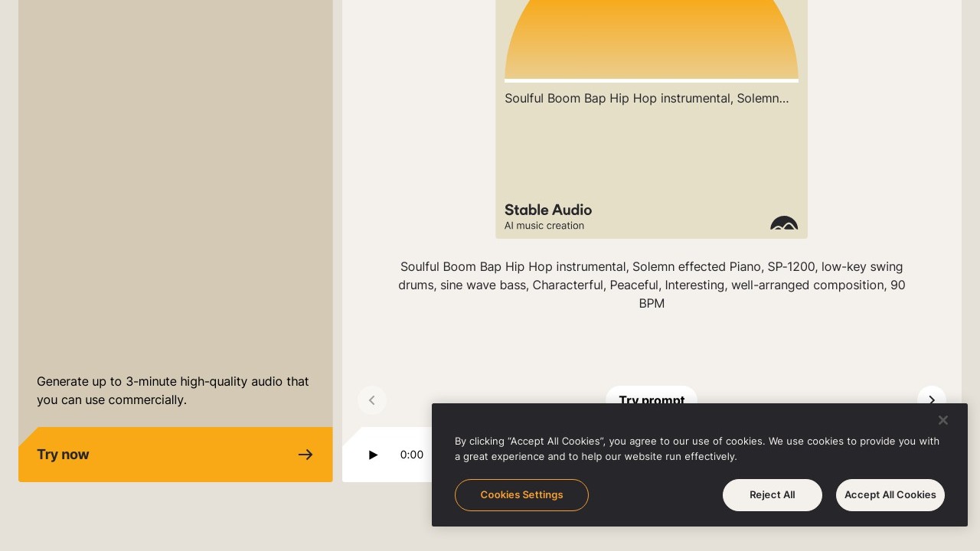Play the audio sample
Screen dimensions: 980x551
coord(373,455)
